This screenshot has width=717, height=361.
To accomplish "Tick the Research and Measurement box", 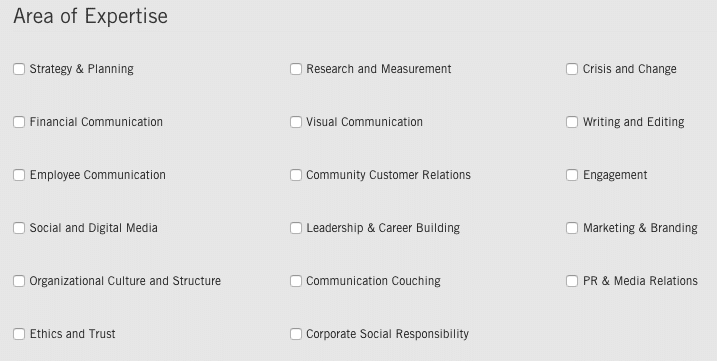I will [x=296, y=69].
